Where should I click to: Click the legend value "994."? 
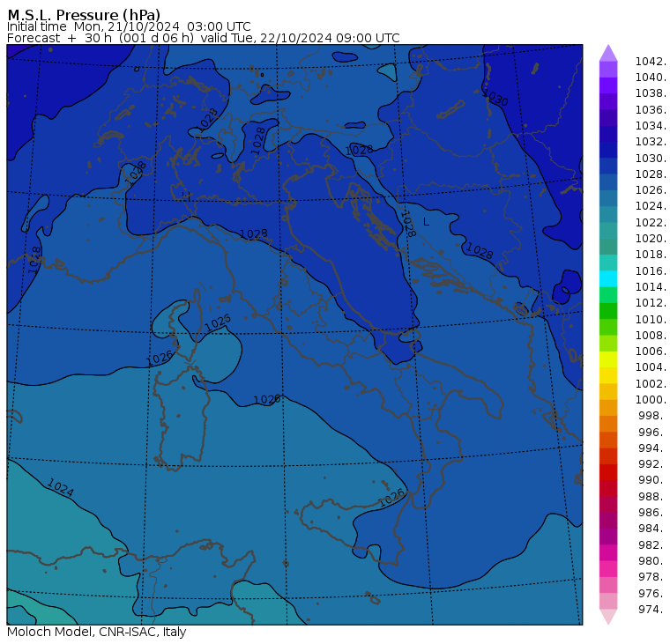coord(652,448)
